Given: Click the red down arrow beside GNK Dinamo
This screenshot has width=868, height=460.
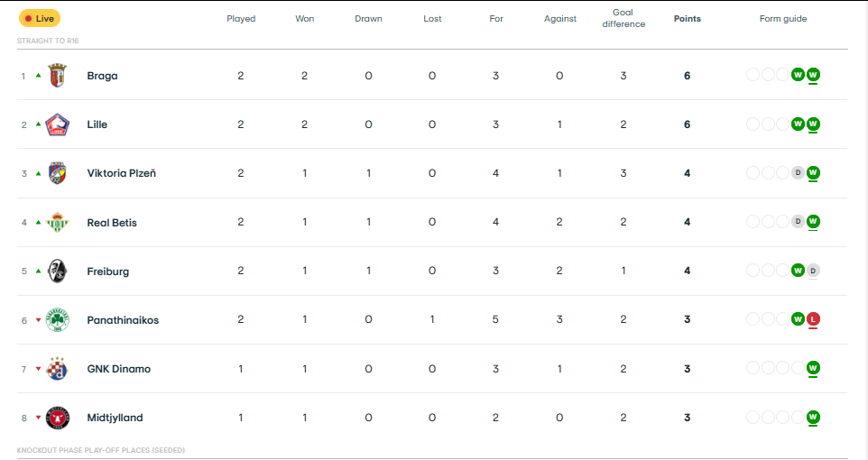Looking at the screenshot, I should (x=38, y=369).
